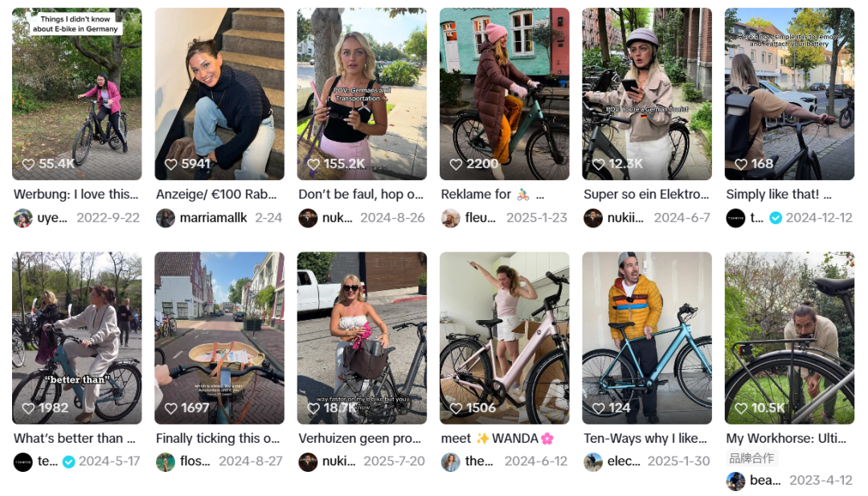Click heart icon on 155.2K likes video
The width and height of the screenshot is (868, 496).
click(313, 164)
